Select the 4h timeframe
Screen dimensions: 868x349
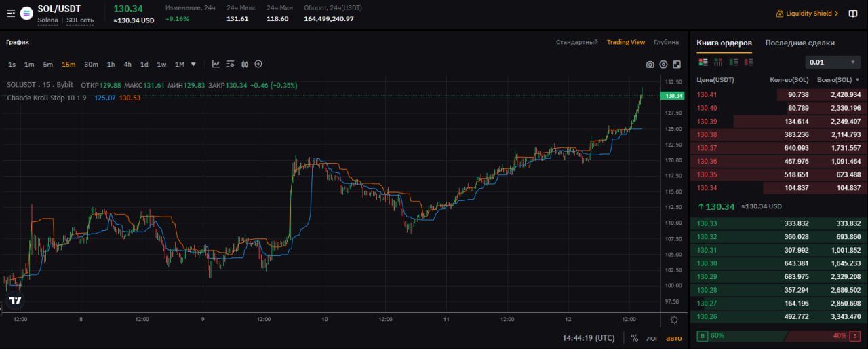pos(127,65)
